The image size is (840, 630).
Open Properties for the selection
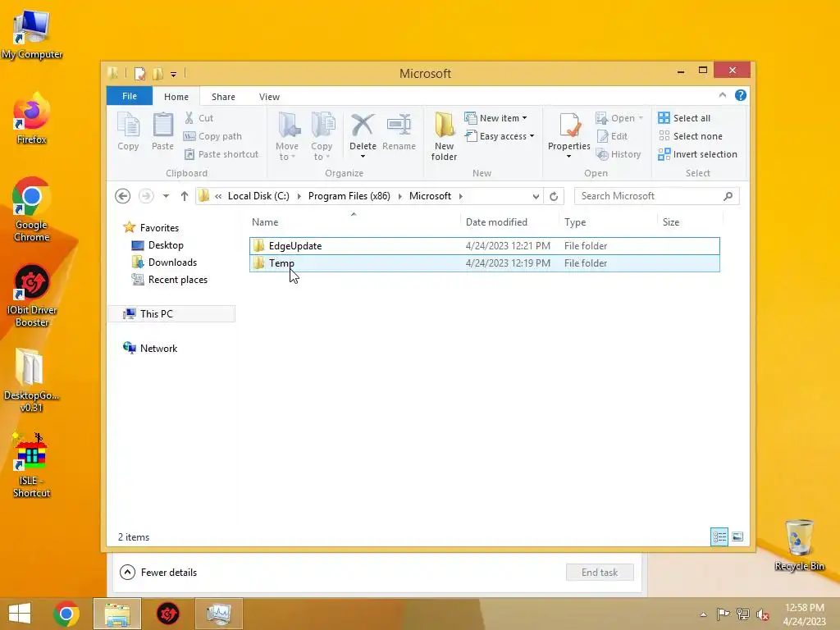coord(569,130)
